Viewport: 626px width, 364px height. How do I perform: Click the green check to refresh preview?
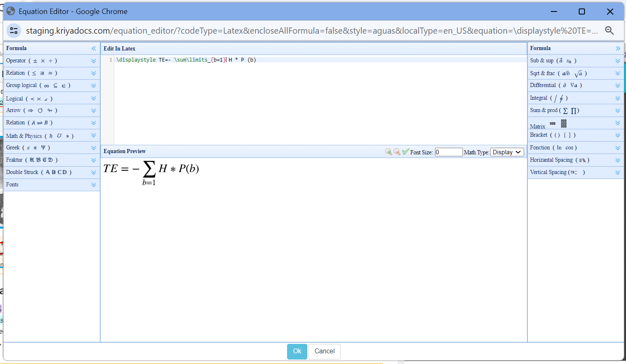point(405,151)
